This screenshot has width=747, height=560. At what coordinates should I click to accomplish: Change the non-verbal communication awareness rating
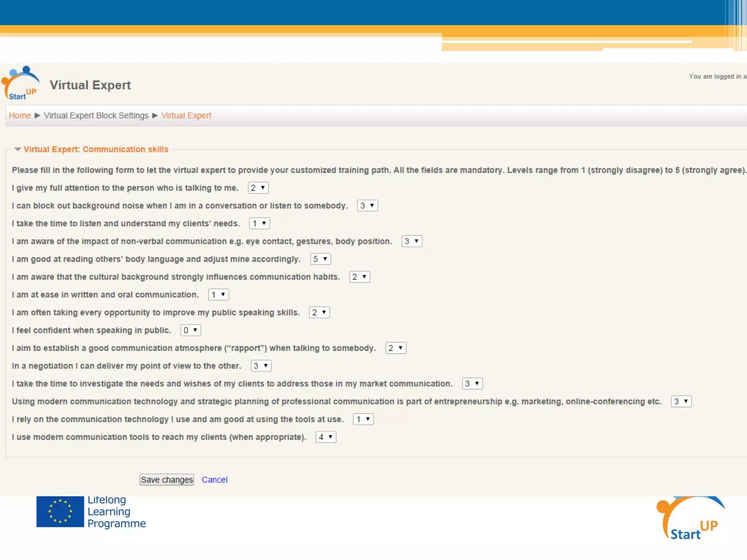click(x=411, y=241)
